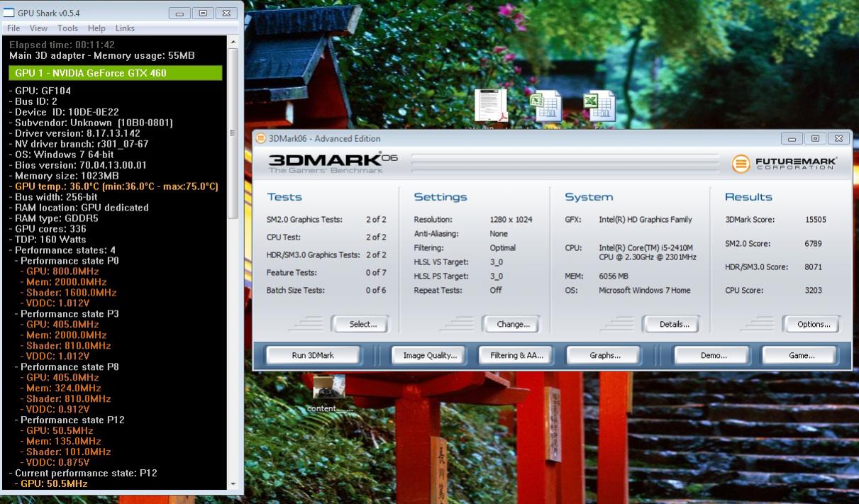
Task: Launch the Game... button
Action: (802, 356)
